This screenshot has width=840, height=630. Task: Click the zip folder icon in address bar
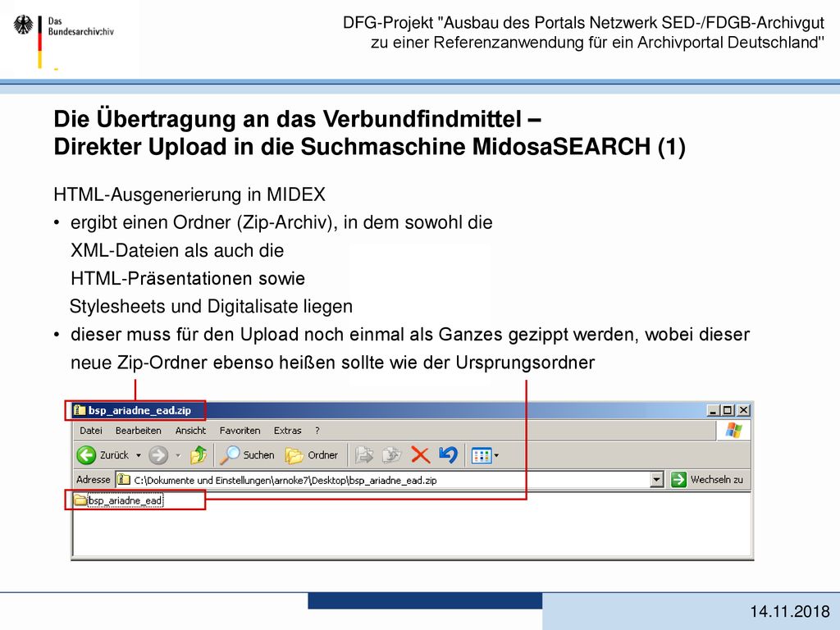coord(124,479)
